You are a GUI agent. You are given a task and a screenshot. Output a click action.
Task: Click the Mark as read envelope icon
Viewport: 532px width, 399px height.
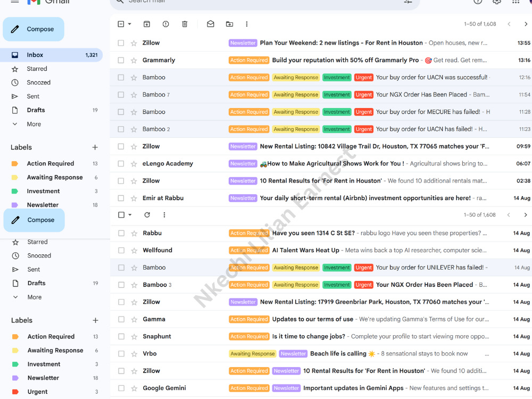tap(210, 24)
